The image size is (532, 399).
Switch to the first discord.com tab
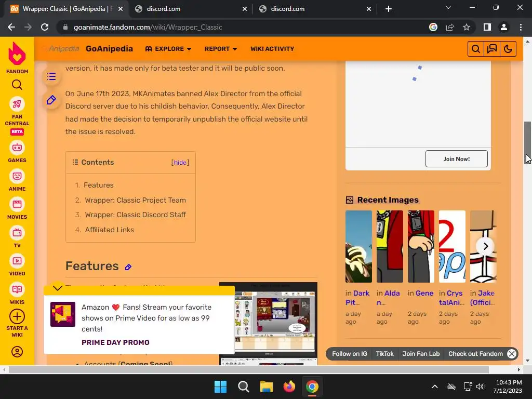coord(190,9)
